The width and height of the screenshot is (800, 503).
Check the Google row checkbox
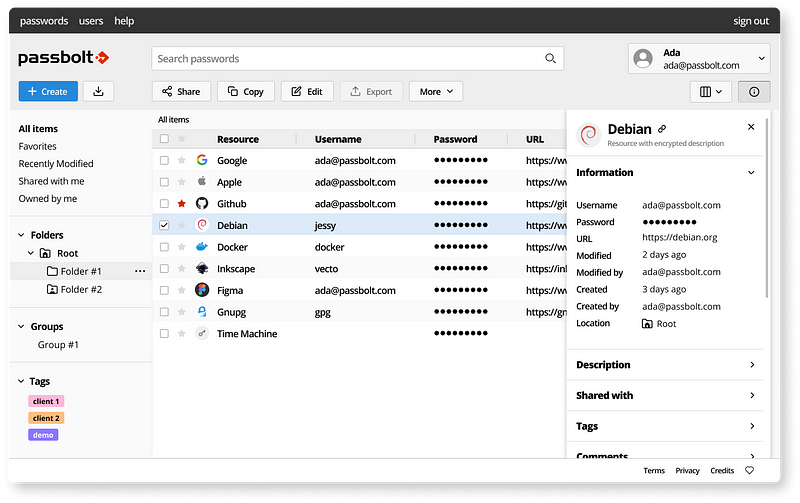pos(164,160)
